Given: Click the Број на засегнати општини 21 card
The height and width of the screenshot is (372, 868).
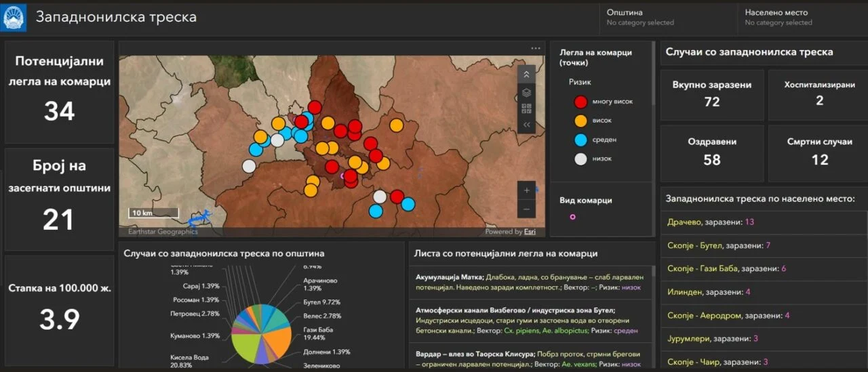Looking at the screenshot, I should click(x=59, y=199).
